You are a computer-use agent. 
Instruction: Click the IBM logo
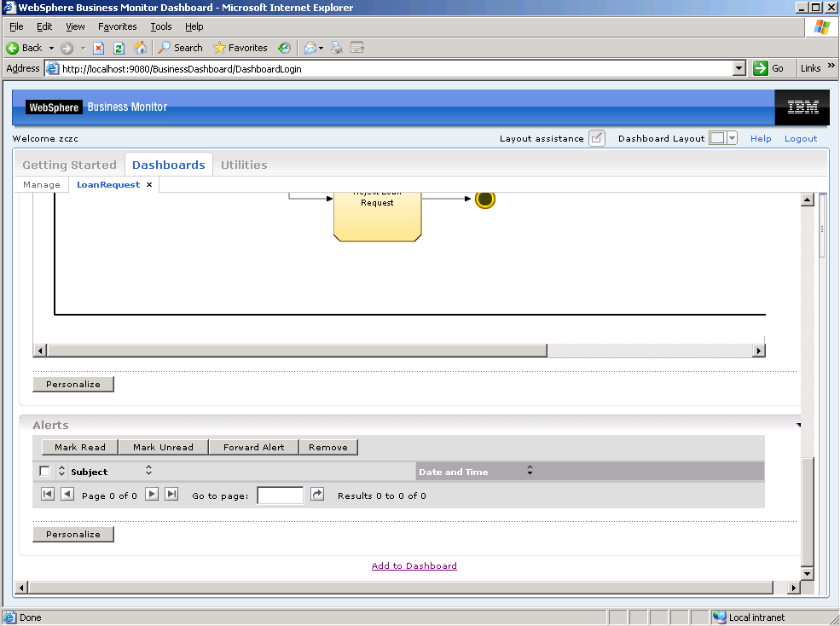[x=802, y=107]
